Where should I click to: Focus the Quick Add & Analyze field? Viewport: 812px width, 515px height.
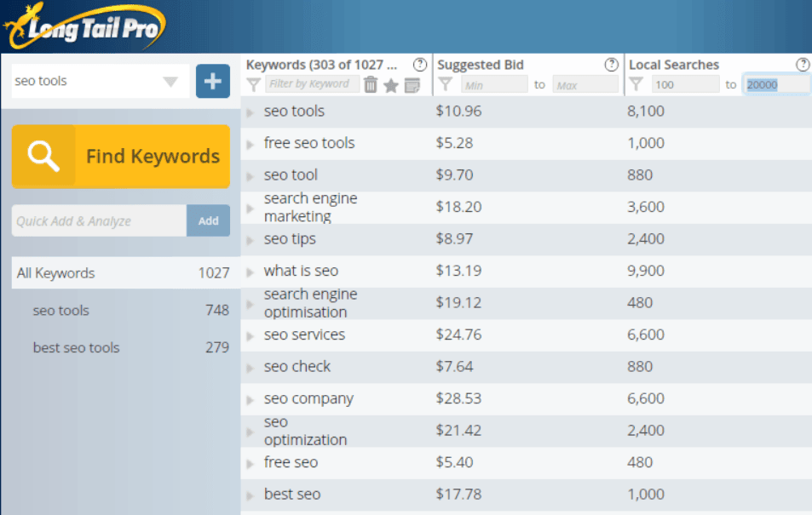pos(99,220)
